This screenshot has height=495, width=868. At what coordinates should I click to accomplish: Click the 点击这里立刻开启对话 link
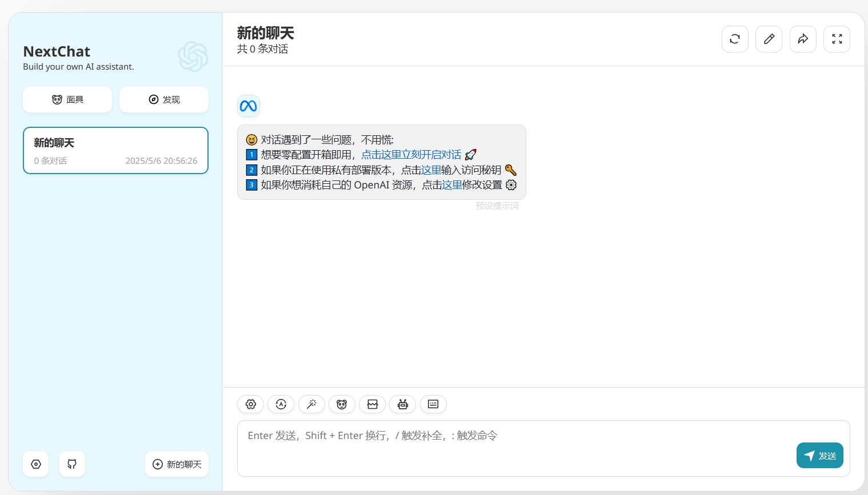click(411, 154)
